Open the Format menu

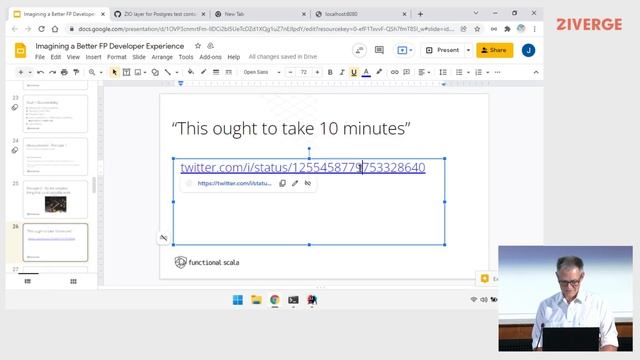(x=116, y=57)
